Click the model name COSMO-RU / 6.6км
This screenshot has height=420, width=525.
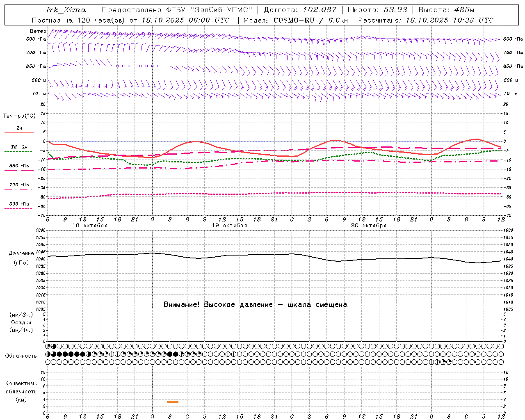(310, 20)
